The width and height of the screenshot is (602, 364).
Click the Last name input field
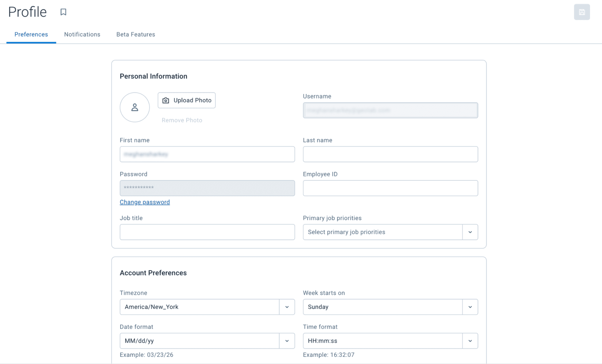(x=390, y=154)
